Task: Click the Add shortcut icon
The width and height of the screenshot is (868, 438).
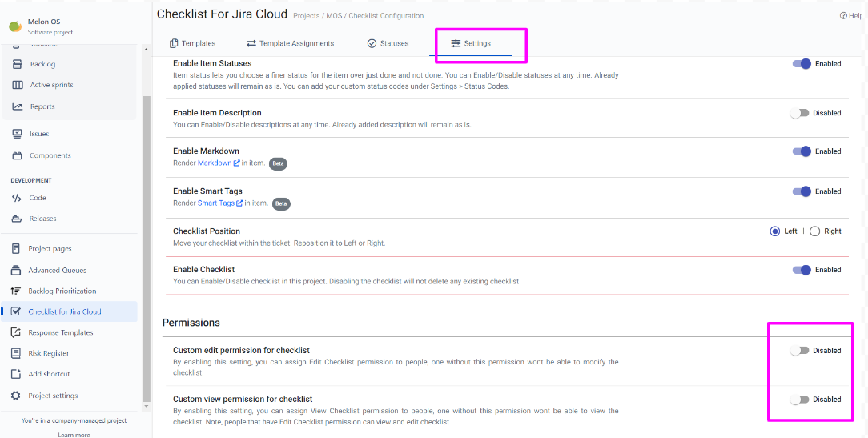Action: click(x=16, y=374)
